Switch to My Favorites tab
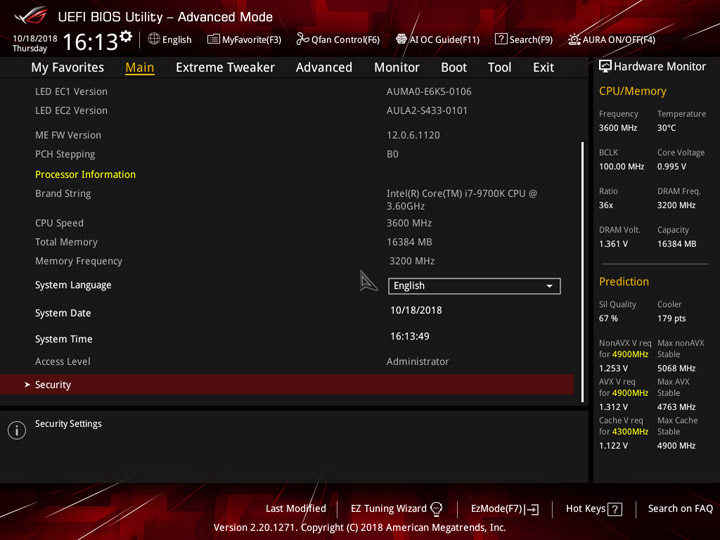 68,68
